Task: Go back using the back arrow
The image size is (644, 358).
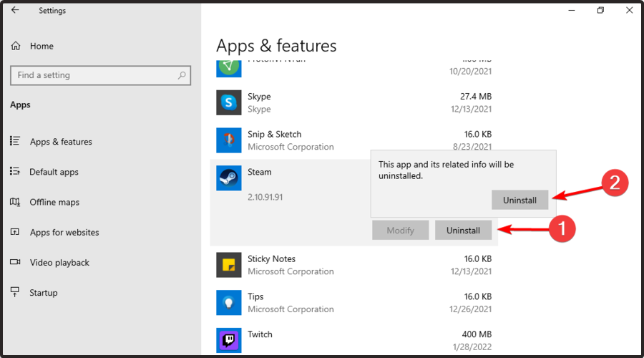Action: click(16, 10)
